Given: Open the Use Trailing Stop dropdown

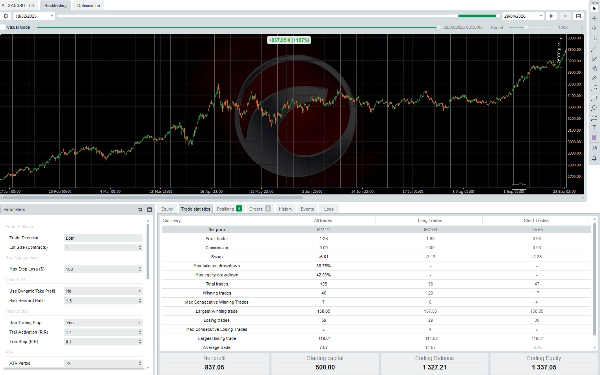Looking at the screenshot, I should tap(103, 323).
